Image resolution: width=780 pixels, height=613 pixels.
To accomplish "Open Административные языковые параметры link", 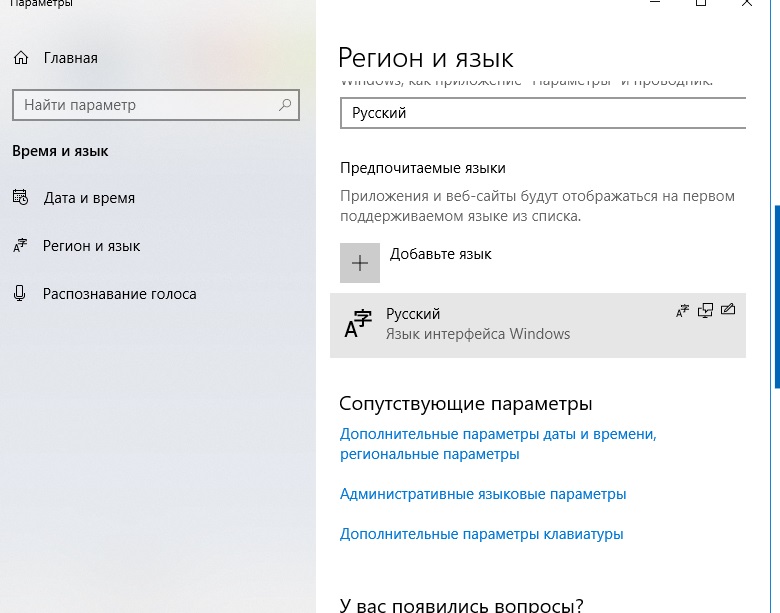I will [483, 494].
